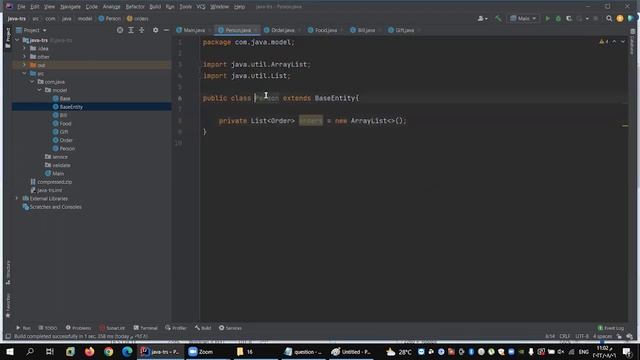Click the editor warnings indicator icon
640x360 pixels.
point(604,42)
